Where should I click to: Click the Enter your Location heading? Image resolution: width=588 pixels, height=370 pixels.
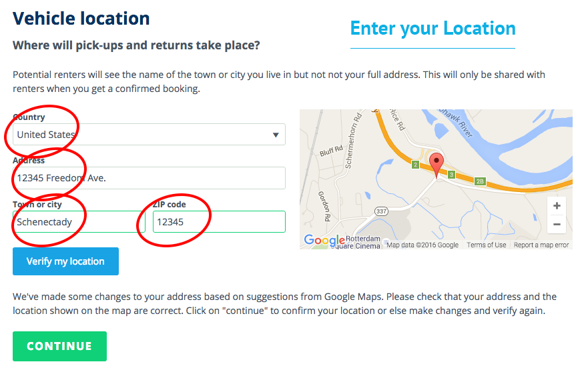tap(432, 29)
